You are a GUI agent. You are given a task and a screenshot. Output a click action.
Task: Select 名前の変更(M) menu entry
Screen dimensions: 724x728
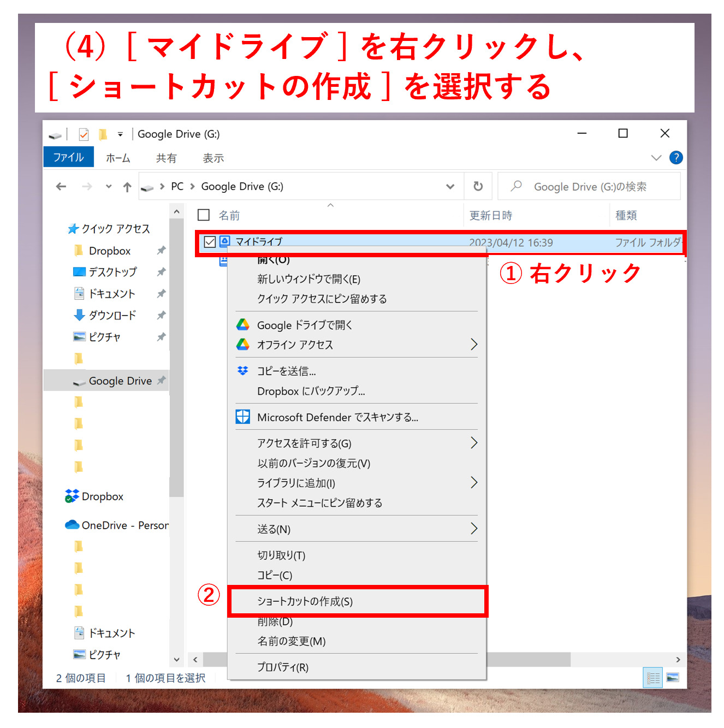tap(356, 641)
